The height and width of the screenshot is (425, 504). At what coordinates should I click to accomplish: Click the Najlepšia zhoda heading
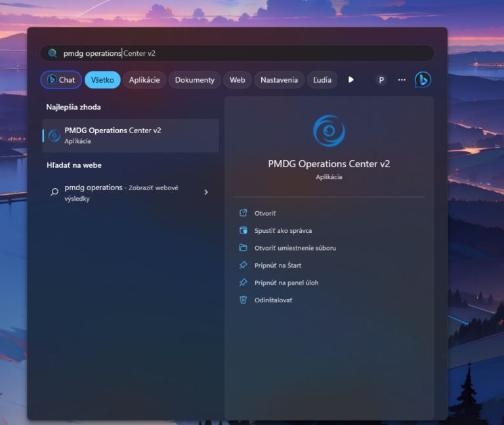[73, 107]
